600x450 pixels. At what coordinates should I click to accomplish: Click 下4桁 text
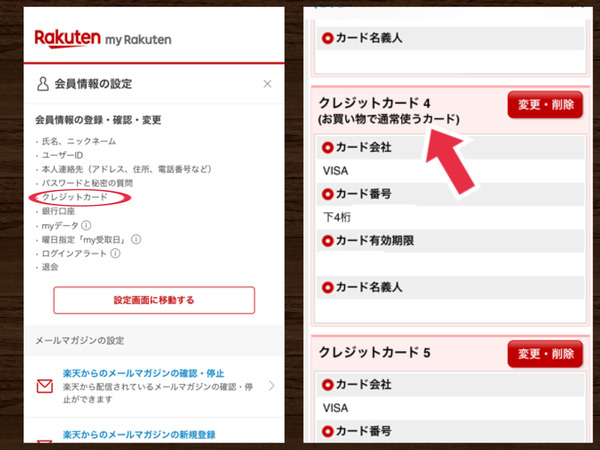pyautogui.click(x=337, y=217)
